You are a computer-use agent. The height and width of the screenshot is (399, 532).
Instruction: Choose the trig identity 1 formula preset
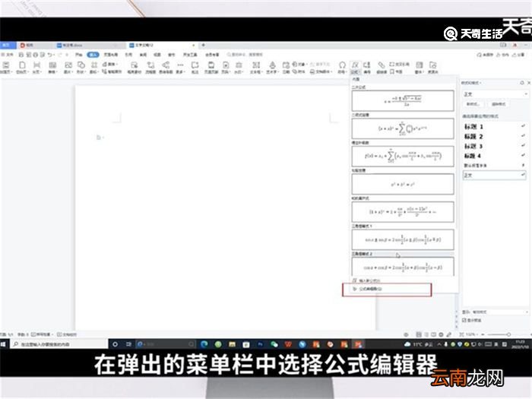[403, 240]
